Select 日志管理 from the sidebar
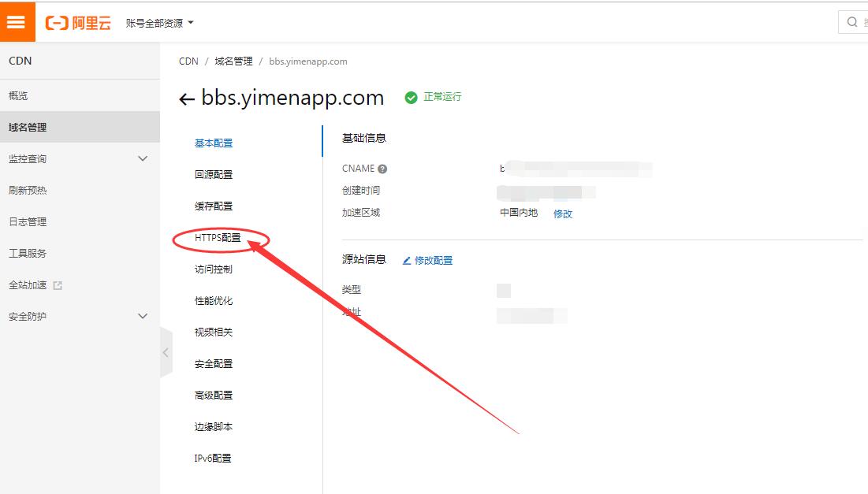 (28, 222)
